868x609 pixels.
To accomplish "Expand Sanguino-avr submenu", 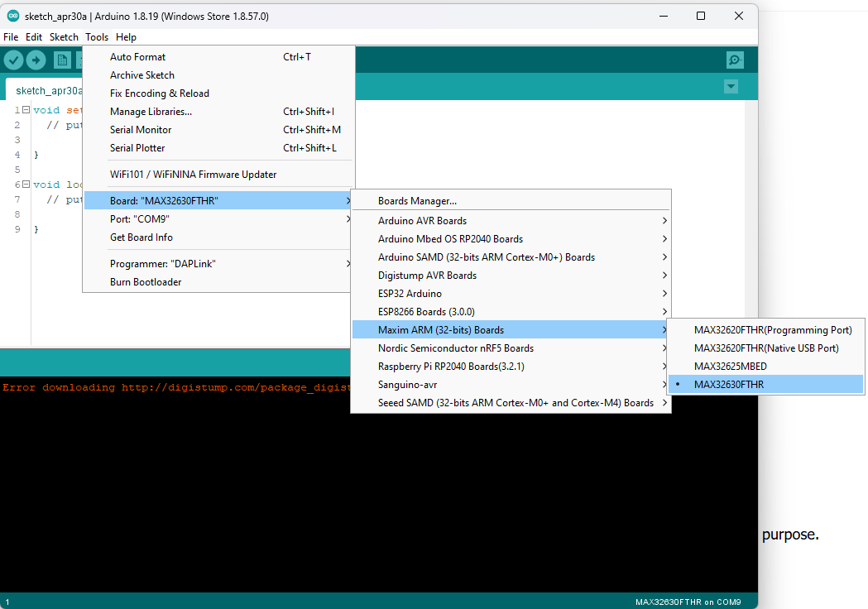I will pos(511,385).
